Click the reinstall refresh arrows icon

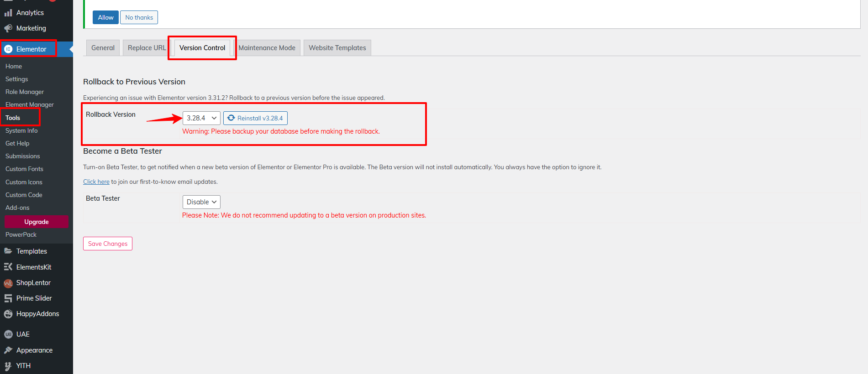231,118
